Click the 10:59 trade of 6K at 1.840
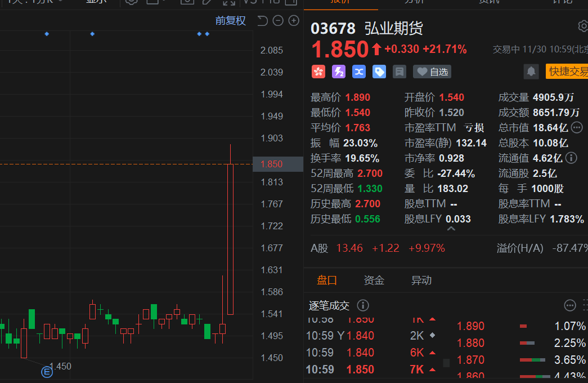The height and width of the screenshot is (383, 588). coord(371,353)
